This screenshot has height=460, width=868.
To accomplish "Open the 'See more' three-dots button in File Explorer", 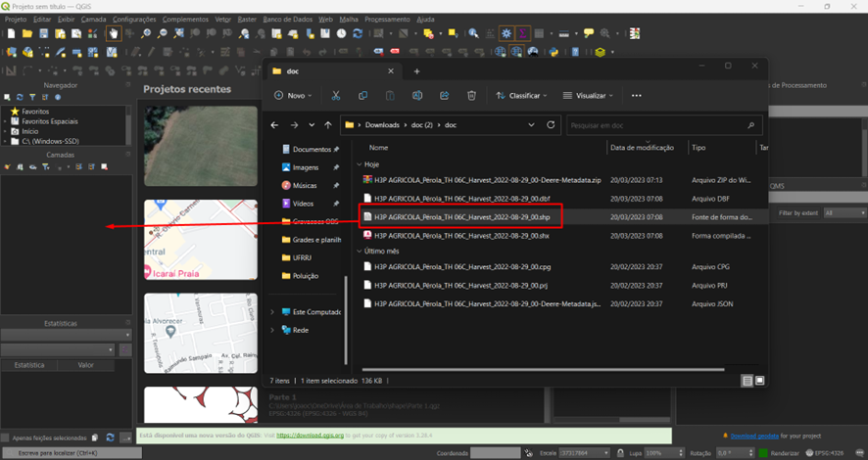I will click(637, 96).
